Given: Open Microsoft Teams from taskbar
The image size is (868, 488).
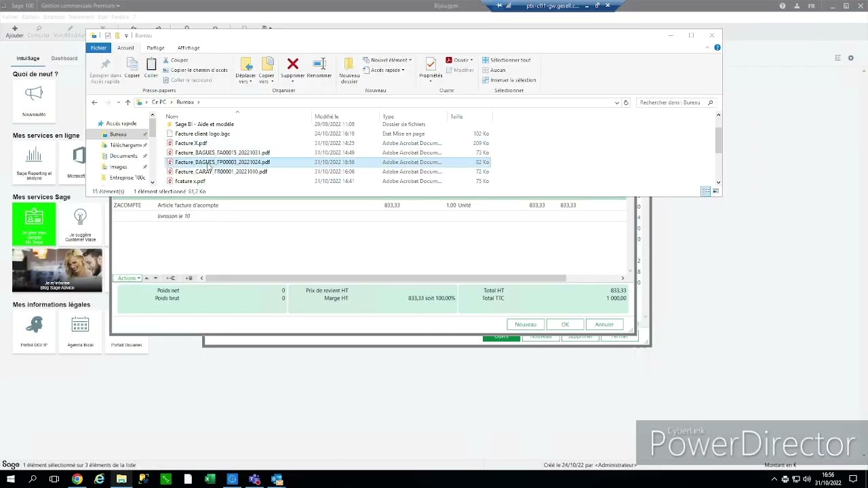Looking at the screenshot, I should pyautogui.click(x=254, y=479).
